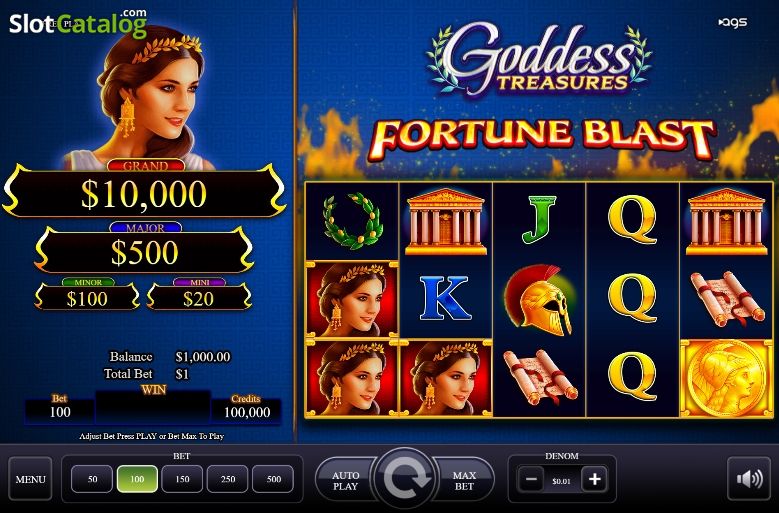Increase denomination with the plus button
The image size is (779, 513).
point(594,480)
